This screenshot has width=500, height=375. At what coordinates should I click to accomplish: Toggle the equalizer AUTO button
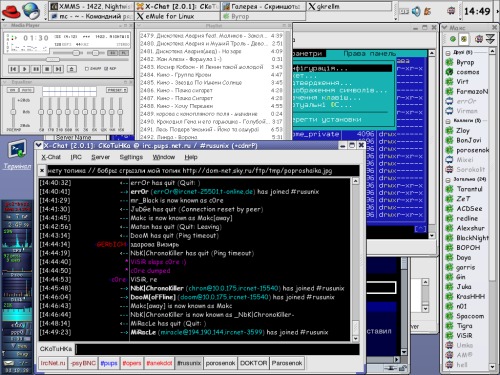coord(27,90)
